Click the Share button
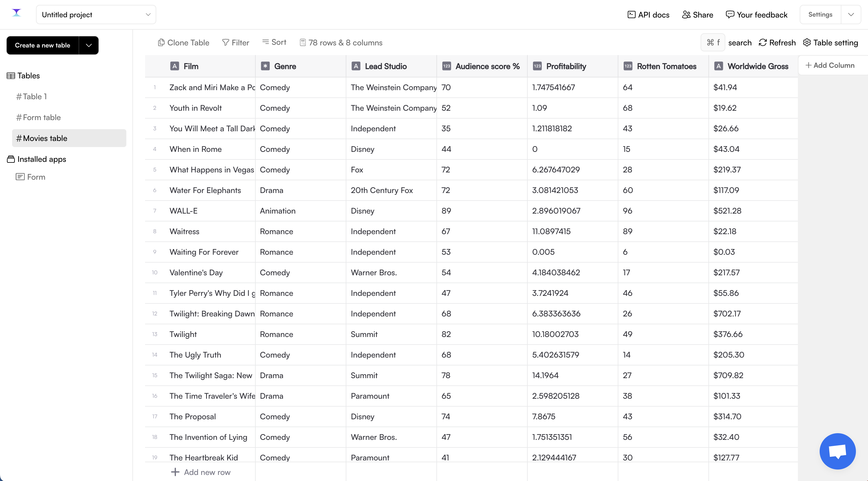The width and height of the screenshot is (868, 481). (698, 15)
